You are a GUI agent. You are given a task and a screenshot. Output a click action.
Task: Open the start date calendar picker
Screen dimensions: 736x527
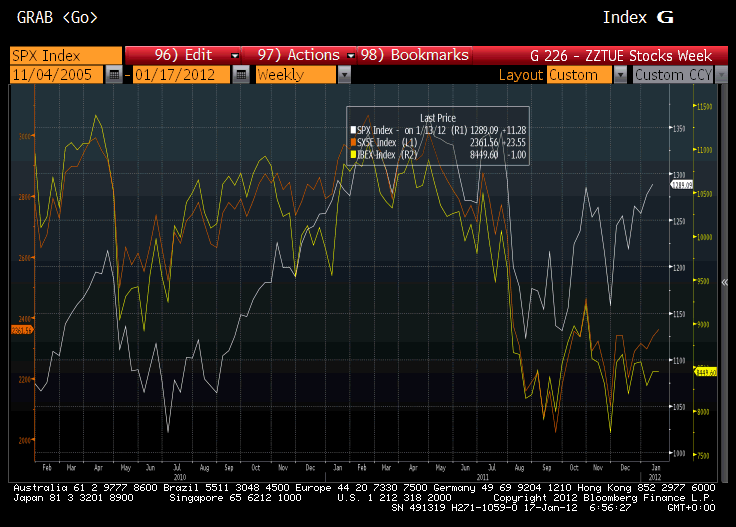pos(114,75)
